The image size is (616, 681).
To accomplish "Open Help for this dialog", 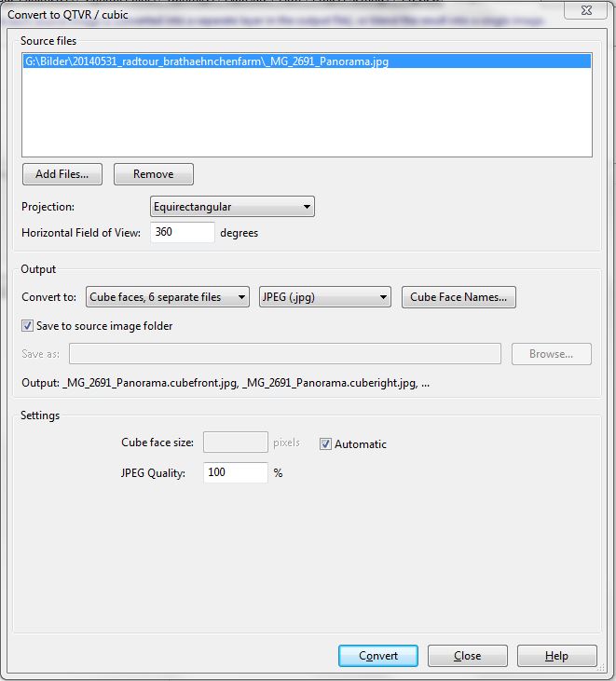I will (x=556, y=656).
